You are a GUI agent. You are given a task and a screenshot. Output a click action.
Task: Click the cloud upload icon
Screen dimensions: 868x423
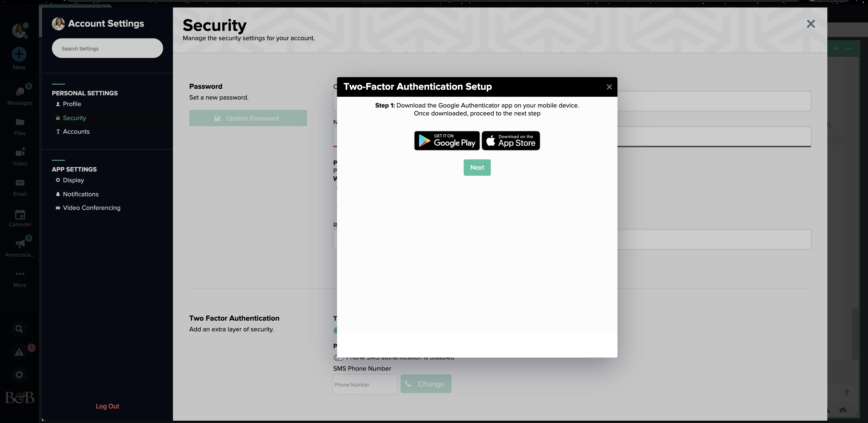tap(843, 410)
